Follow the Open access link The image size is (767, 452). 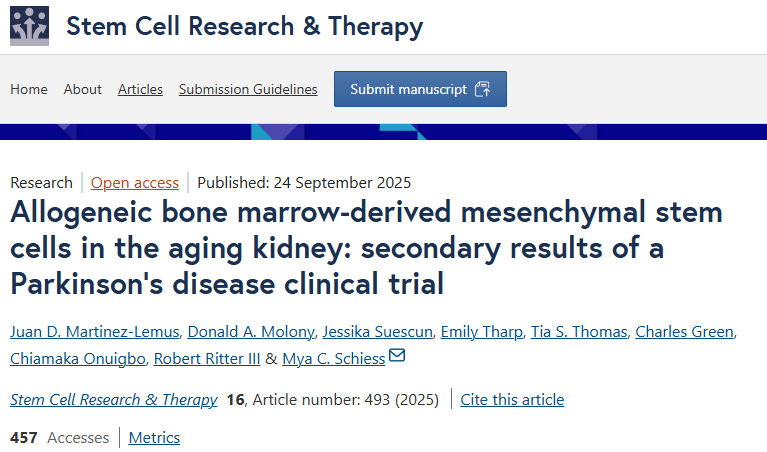point(135,182)
